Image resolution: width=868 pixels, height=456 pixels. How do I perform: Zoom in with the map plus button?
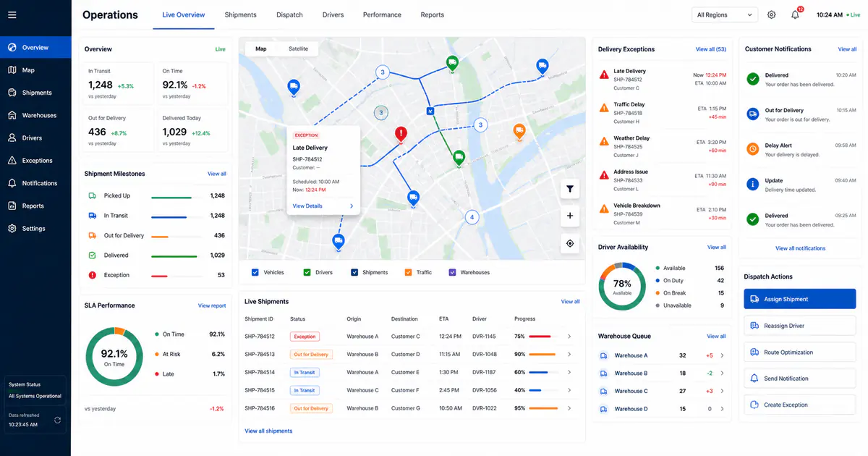(x=570, y=216)
